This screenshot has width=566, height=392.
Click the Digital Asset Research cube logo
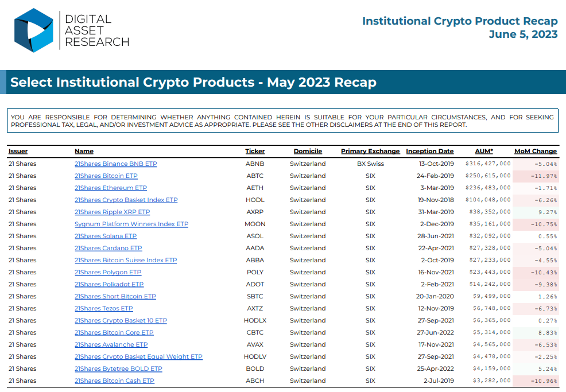click(x=33, y=30)
